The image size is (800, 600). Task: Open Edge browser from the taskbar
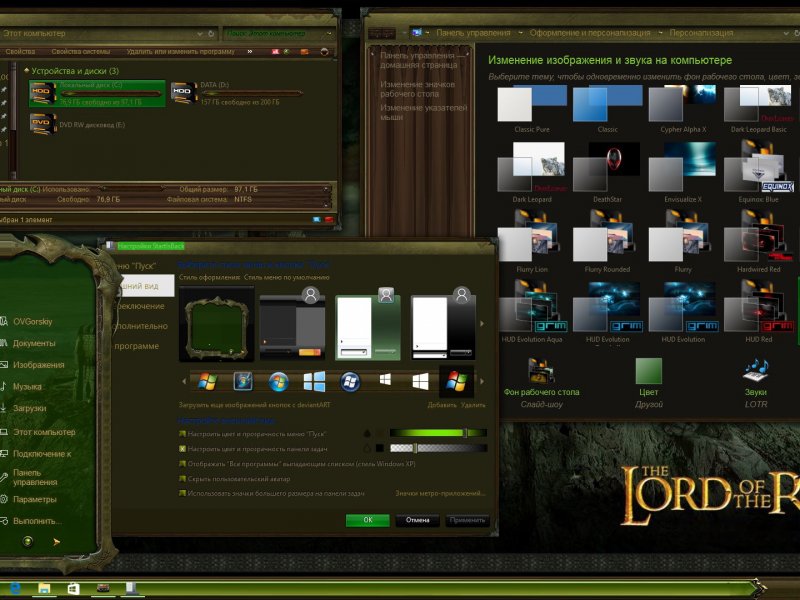pos(15,588)
